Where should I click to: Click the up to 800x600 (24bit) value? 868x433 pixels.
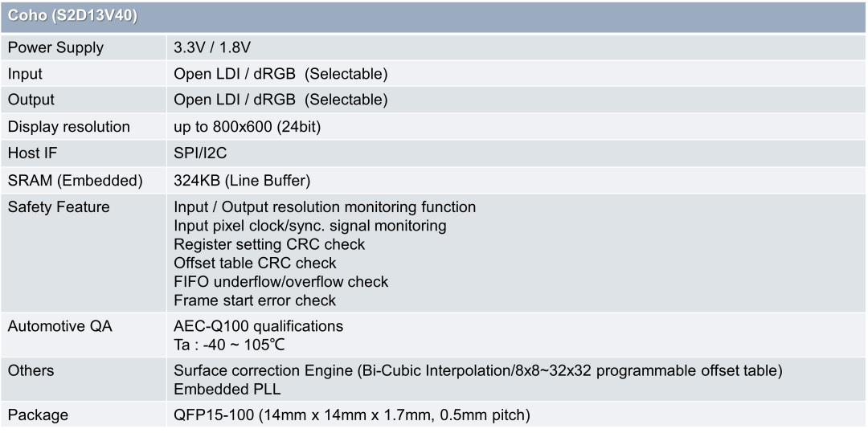[248, 127]
